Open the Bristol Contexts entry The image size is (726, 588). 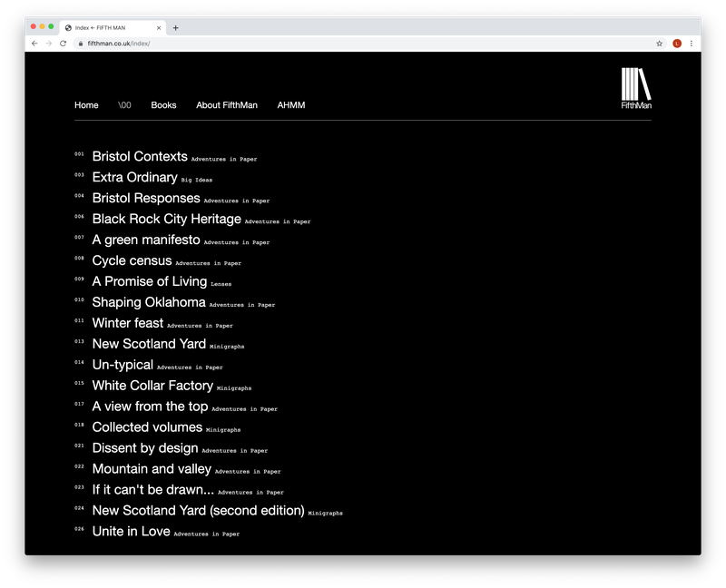tap(140, 156)
